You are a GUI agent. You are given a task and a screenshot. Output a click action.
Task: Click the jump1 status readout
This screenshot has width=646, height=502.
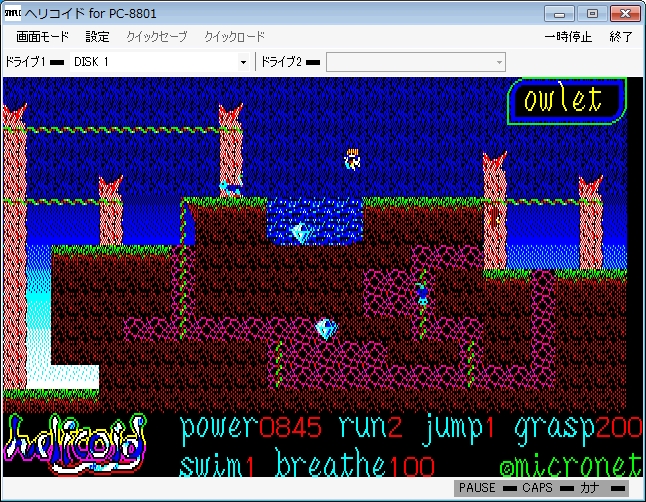pyautogui.click(x=458, y=429)
